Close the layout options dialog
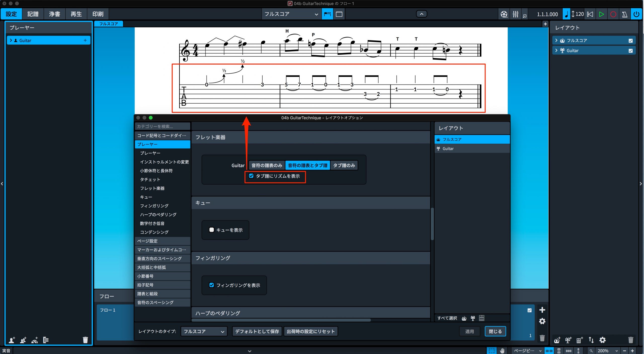 pyautogui.click(x=495, y=331)
